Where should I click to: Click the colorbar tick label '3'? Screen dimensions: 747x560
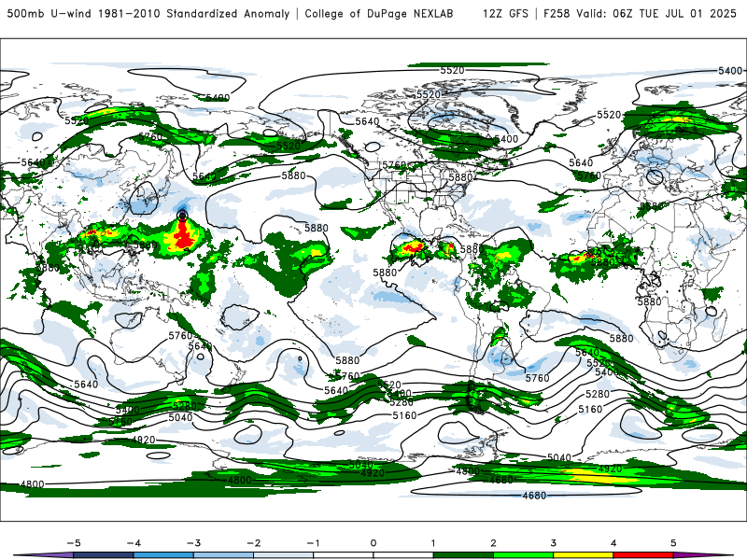[x=553, y=543]
